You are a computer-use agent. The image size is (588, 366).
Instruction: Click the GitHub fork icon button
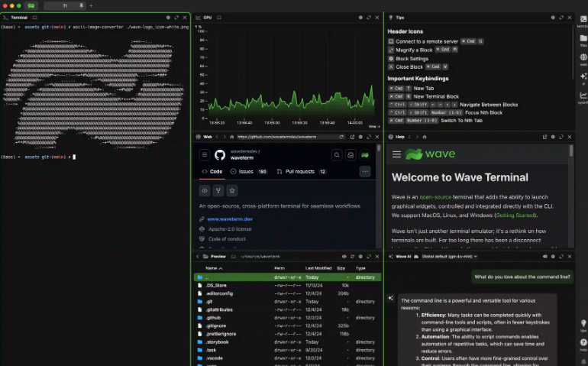[218, 191]
